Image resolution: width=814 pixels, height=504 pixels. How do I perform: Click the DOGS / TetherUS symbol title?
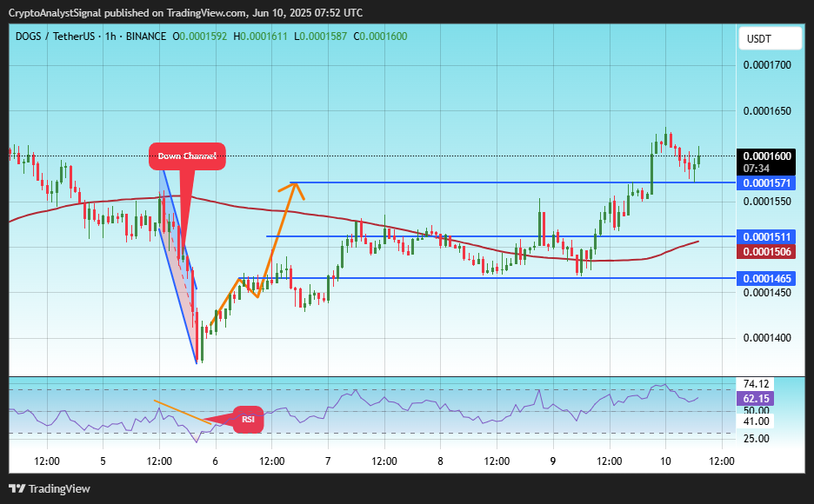coord(55,36)
